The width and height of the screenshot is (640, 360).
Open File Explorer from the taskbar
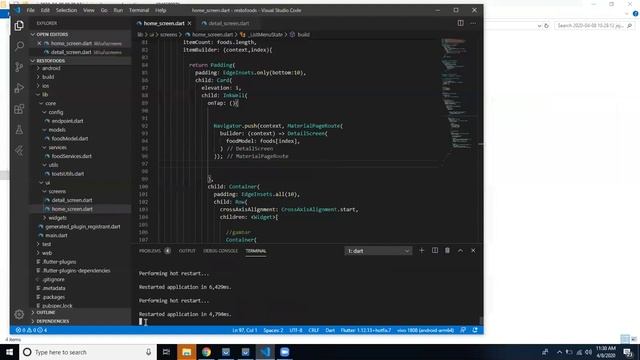[x=187, y=352]
